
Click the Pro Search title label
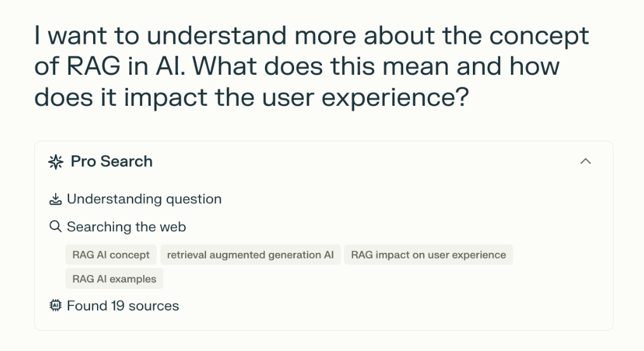112,162
